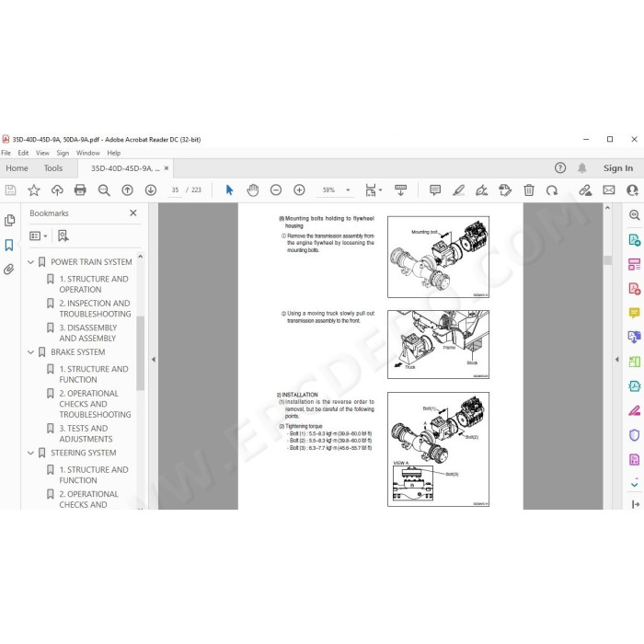Screen dimensions: 644x644
Task: Open page thumbnails panel
Action: pyautogui.click(x=9, y=221)
